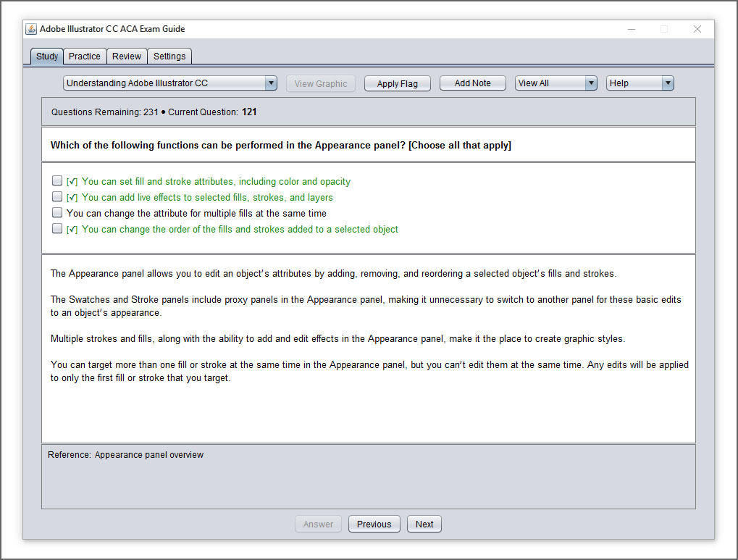Check the change order of fills option
Screen dimensions: 738x560
[x=57, y=228]
